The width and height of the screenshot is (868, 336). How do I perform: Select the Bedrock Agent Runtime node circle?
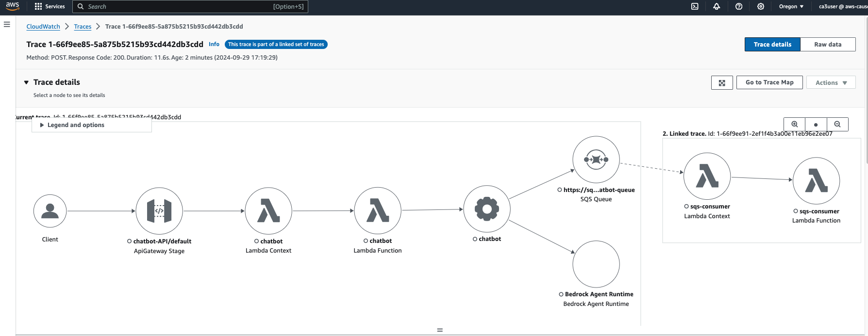coord(596,264)
